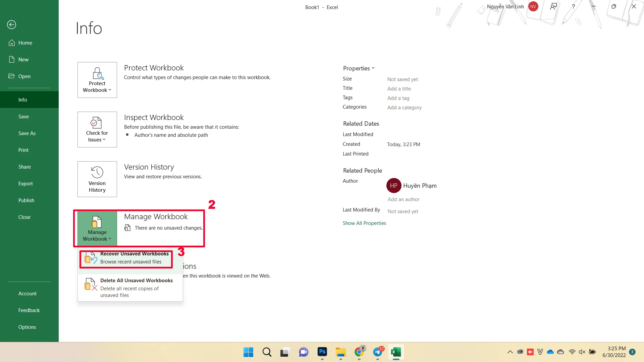
Task: Click the document icon beside unsaved changes text
Action: (127, 228)
